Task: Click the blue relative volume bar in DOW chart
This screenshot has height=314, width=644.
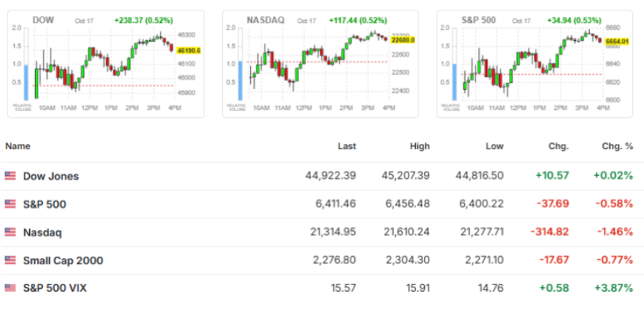Action: pos(25,82)
